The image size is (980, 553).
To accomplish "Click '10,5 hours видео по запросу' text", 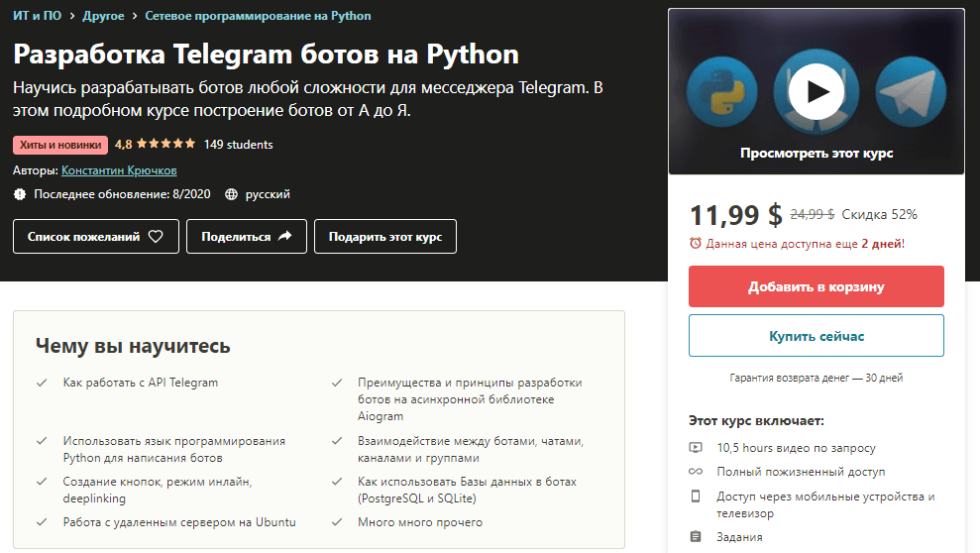I will tap(797, 447).
